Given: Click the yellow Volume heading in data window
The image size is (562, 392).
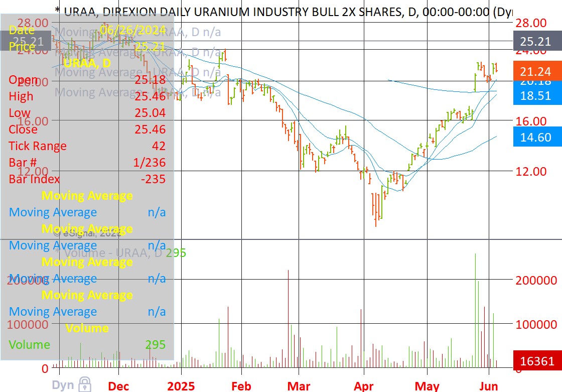Looking at the screenshot, I should point(87,328).
